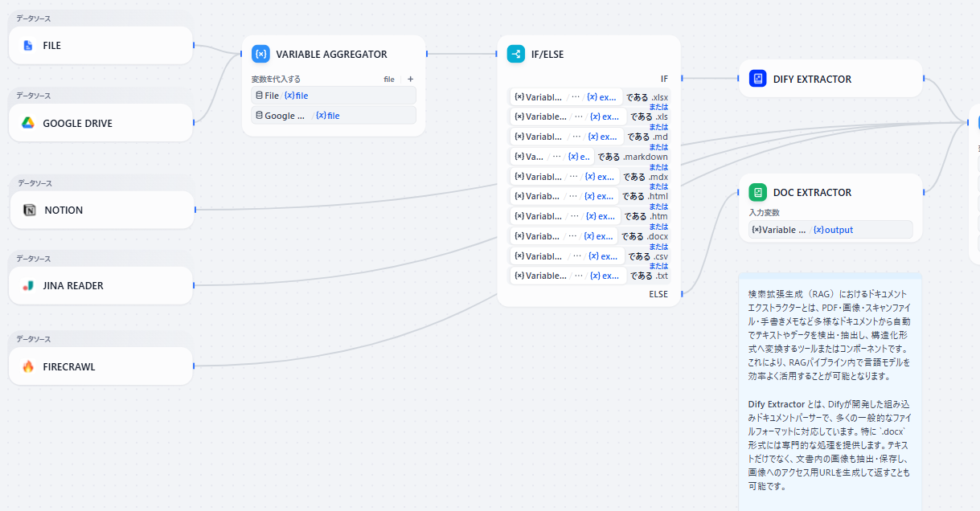
Task: Click the FILE data source file icon
Action: tap(28, 46)
